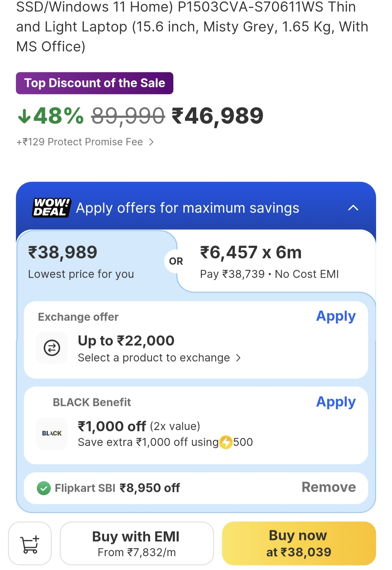Tap the BLACK membership logo

click(x=52, y=433)
